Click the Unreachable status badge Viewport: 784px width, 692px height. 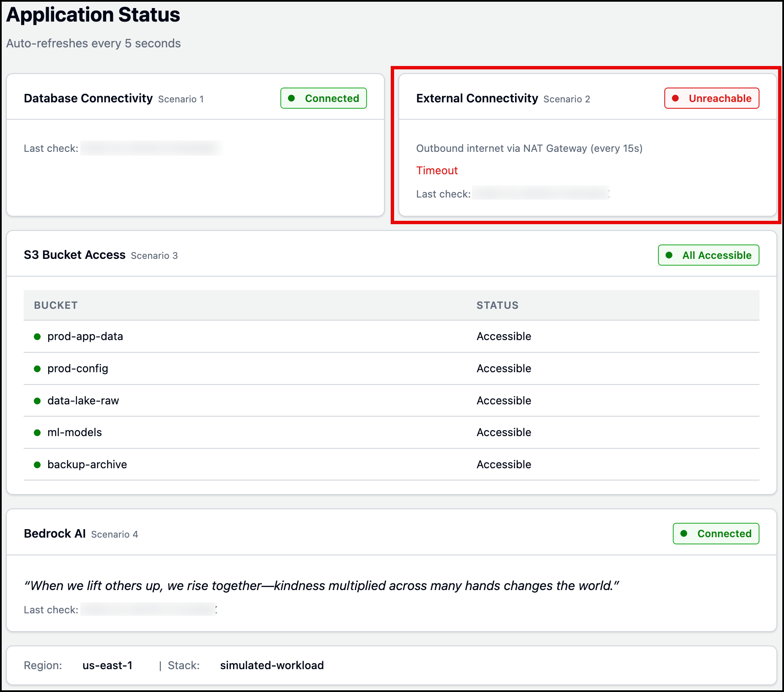click(712, 98)
